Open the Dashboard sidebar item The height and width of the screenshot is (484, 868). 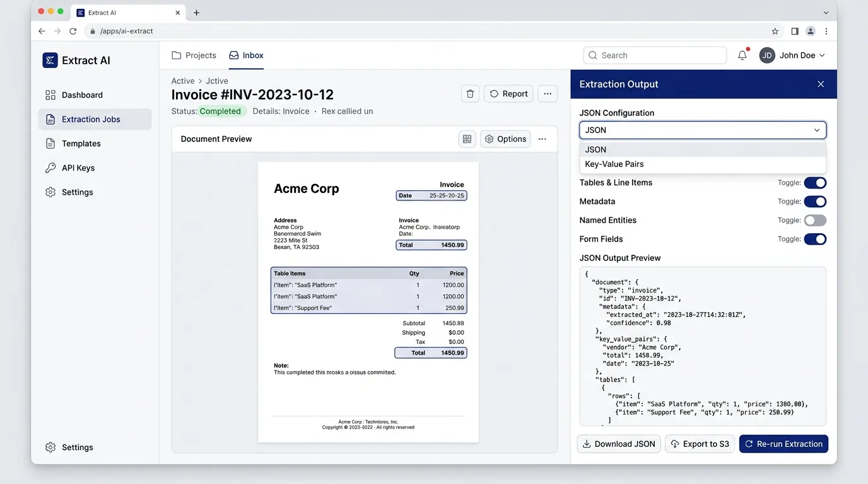(95, 95)
